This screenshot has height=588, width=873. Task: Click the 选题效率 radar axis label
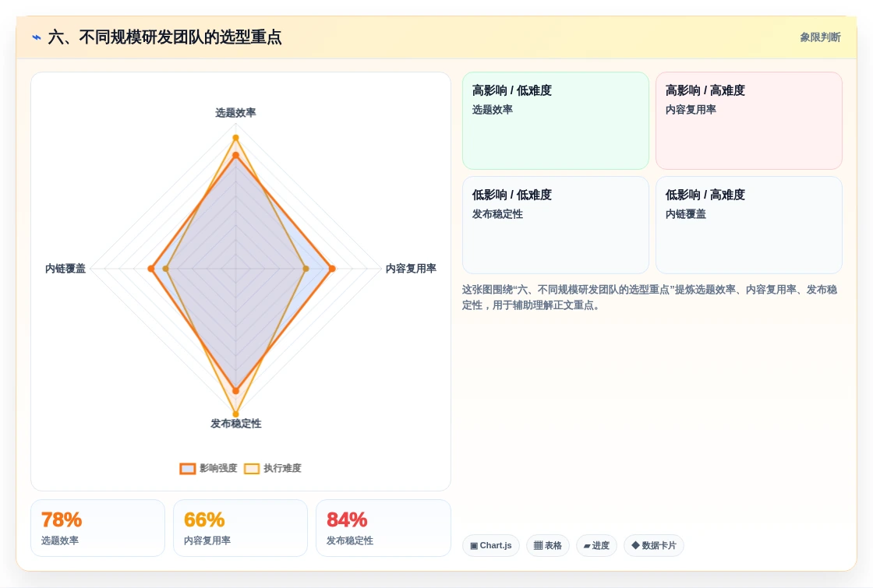coord(235,113)
